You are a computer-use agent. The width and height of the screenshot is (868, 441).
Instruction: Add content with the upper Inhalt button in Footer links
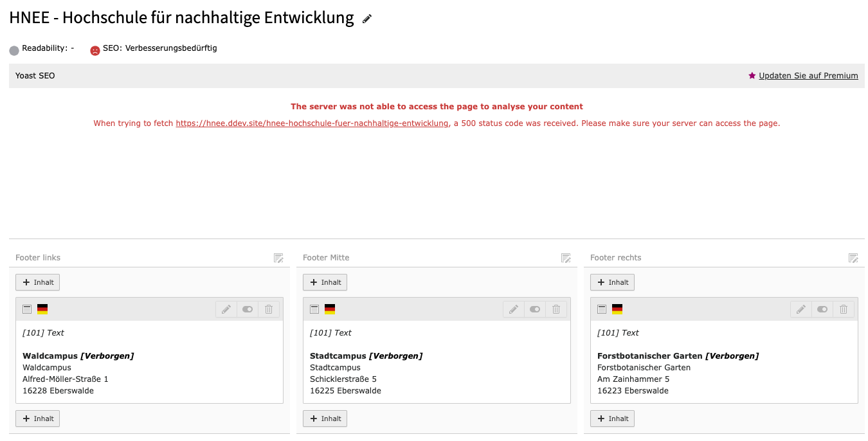click(37, 282)
